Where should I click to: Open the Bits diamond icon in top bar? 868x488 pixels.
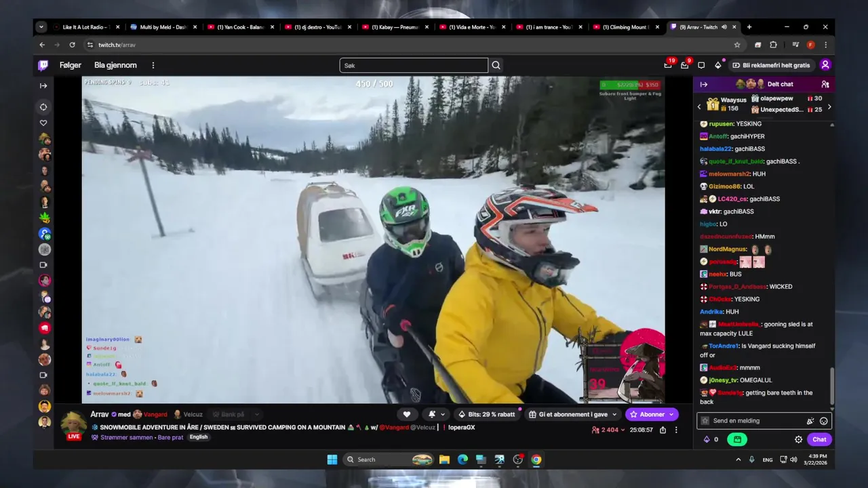tap(718, 65)
